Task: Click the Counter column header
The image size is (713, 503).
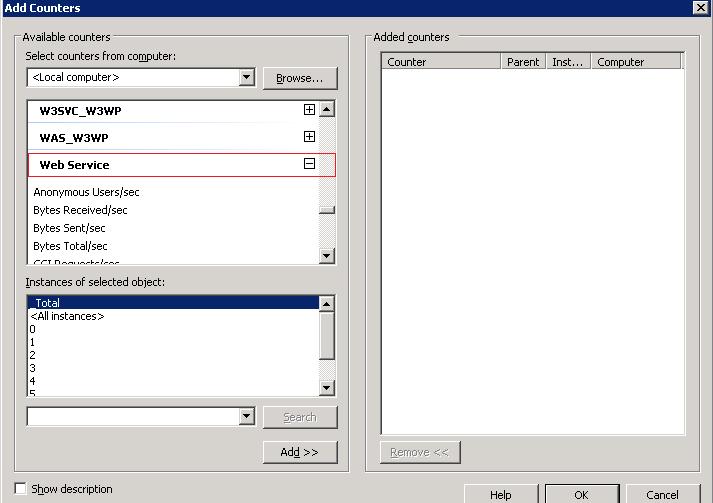Action: [441, 61]
